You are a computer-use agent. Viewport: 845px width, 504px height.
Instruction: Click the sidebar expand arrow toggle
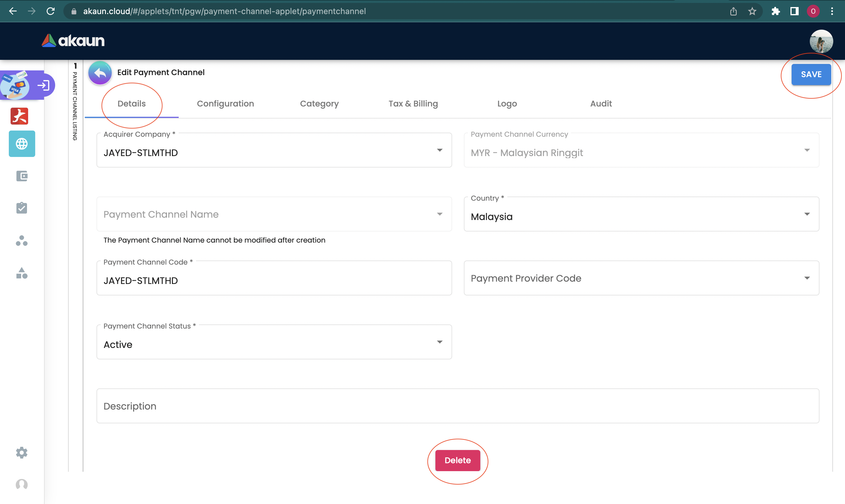(x=43, y=85)
